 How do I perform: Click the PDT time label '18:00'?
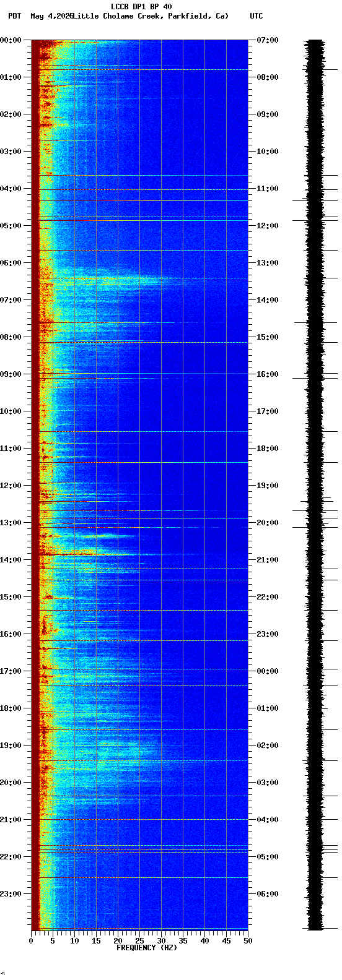(x=11, y=708)
